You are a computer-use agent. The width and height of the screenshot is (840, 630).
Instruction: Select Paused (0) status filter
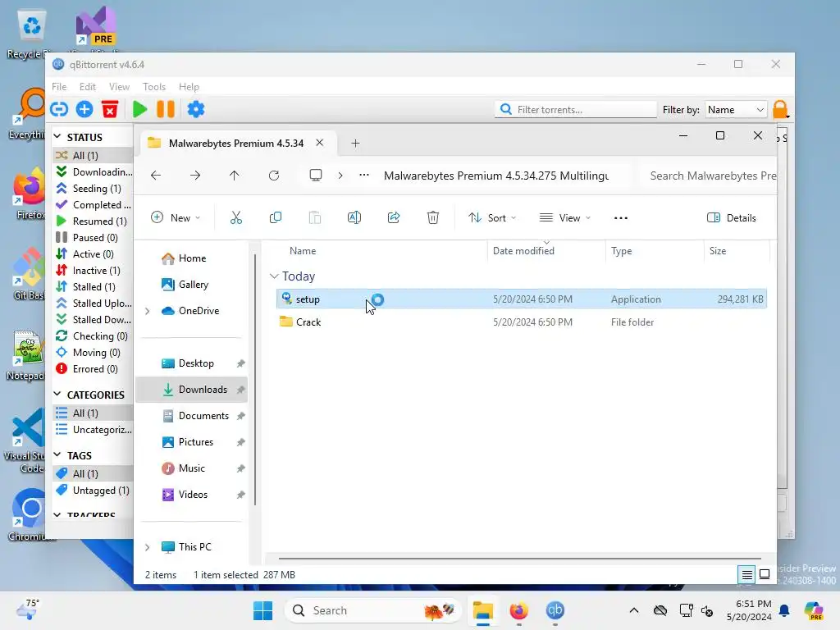(94, 237)
